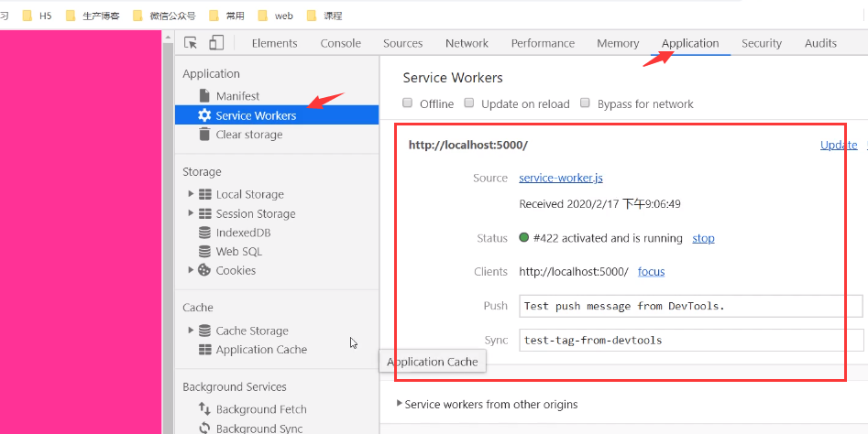Image resolution: width=868 pixels, height=434 pixels.
Task: Open the 常用 bookmark folder
Action: point(227,16)
